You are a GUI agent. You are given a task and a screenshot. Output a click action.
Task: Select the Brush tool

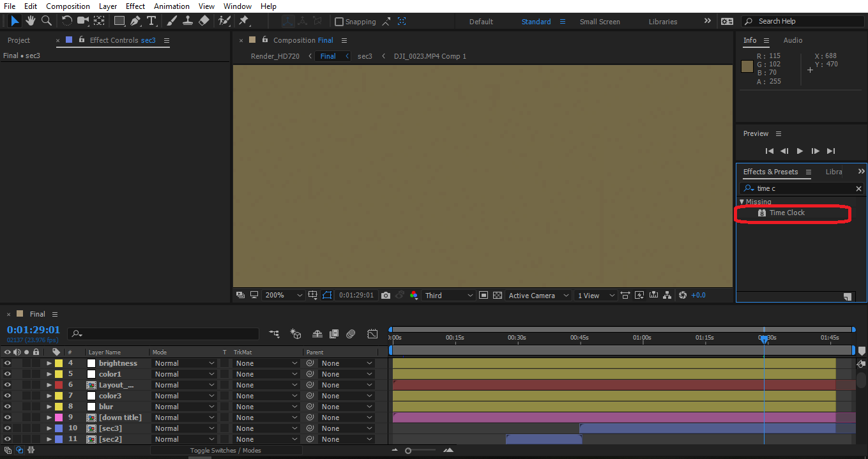click(172, 21)
